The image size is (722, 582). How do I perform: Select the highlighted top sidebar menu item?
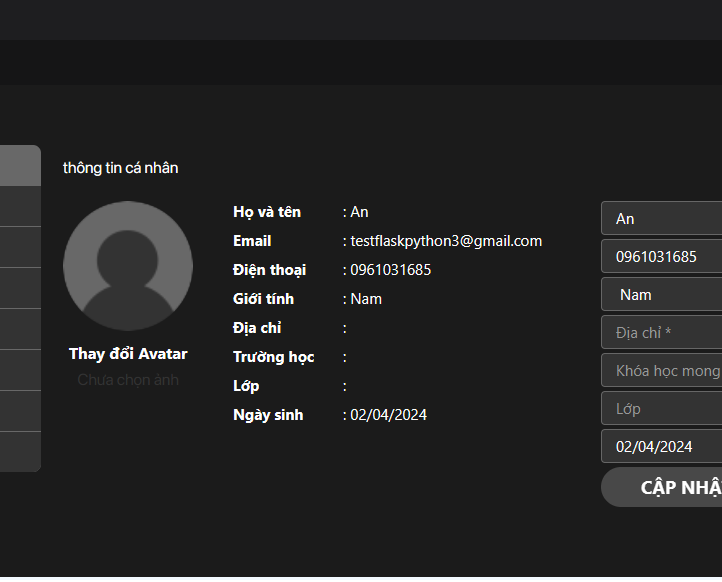[x=20, y=166]
